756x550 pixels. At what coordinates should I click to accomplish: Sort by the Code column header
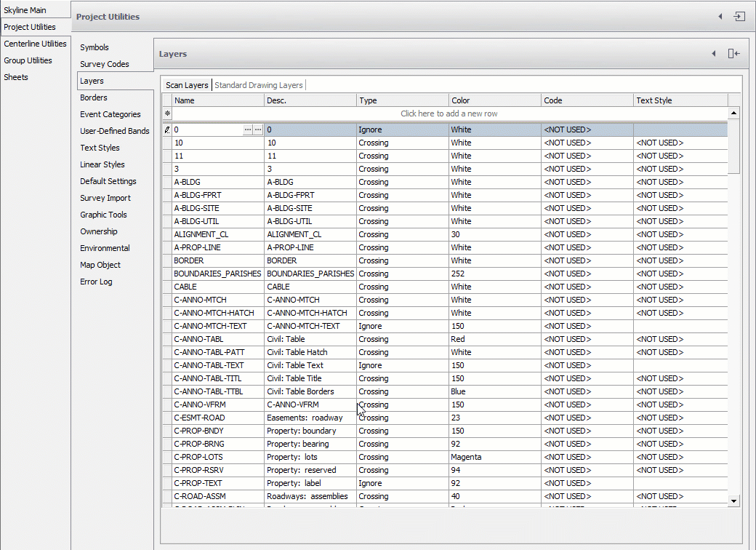tap(587, 100)
